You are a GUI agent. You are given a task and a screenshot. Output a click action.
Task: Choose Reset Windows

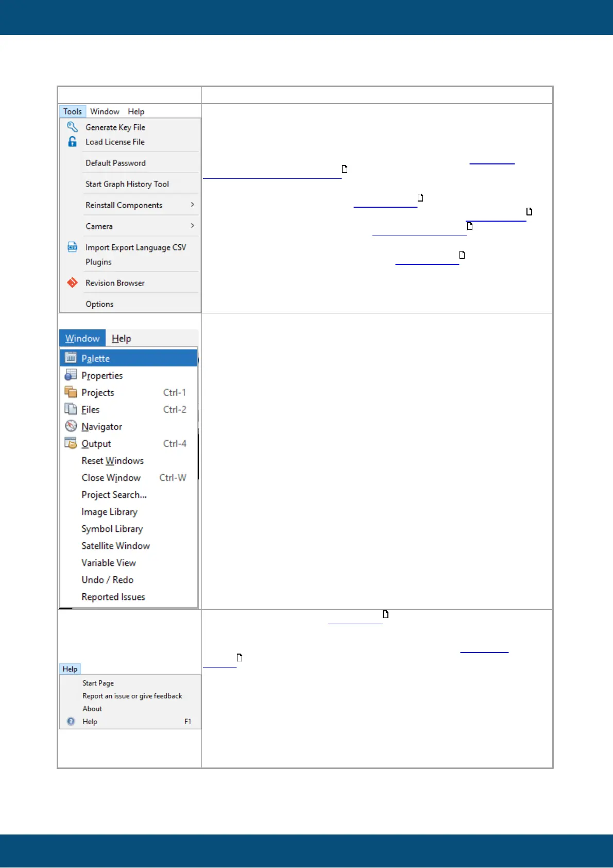(112, 460)
